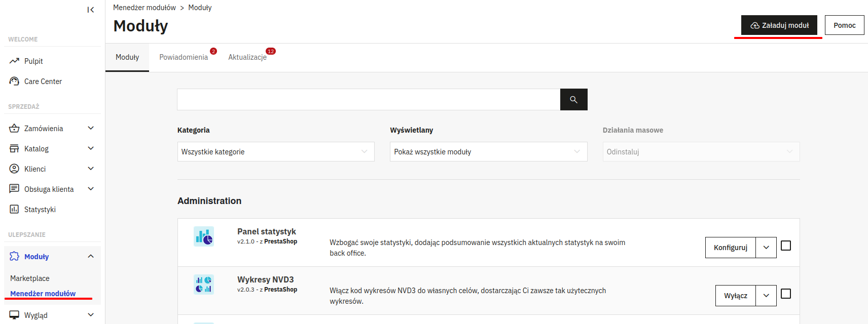The width and height of the screenshot is (868, 324).
Task: Open Marketplace link in sidebar
Action: (x=30, y=278)
